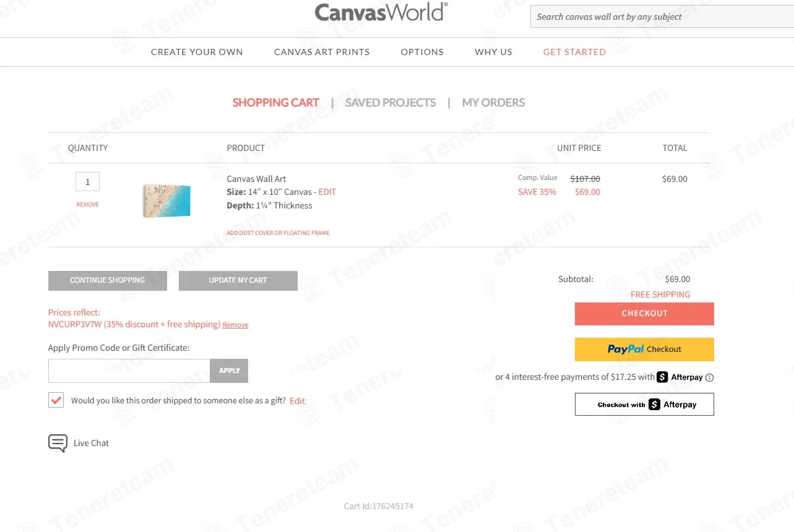Uncheck the ship as gift checkbox
Viewport: 794px width, 532px height.
(x=56, y=400)
